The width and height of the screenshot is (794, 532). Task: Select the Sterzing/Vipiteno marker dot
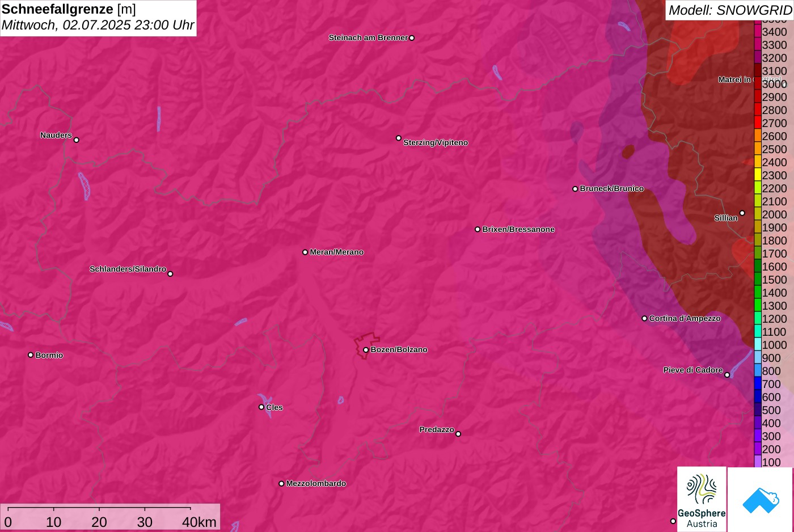coord(399,138)
